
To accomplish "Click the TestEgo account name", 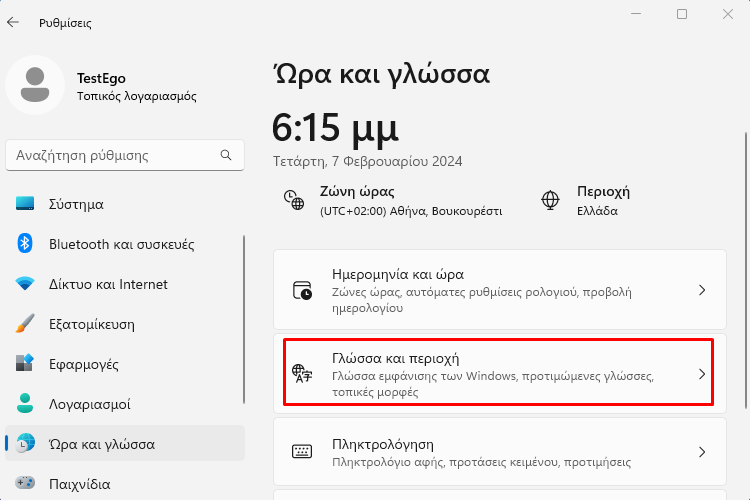I will pos(101,78).
